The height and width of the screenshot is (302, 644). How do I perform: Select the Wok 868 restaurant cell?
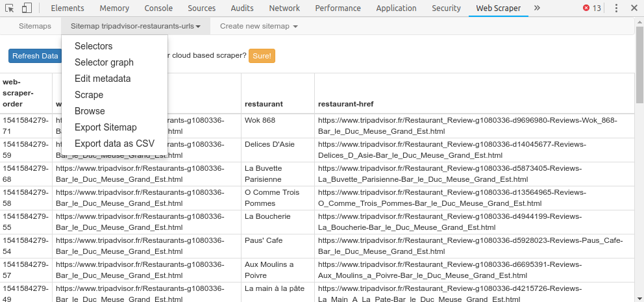[x=278, y=126]
